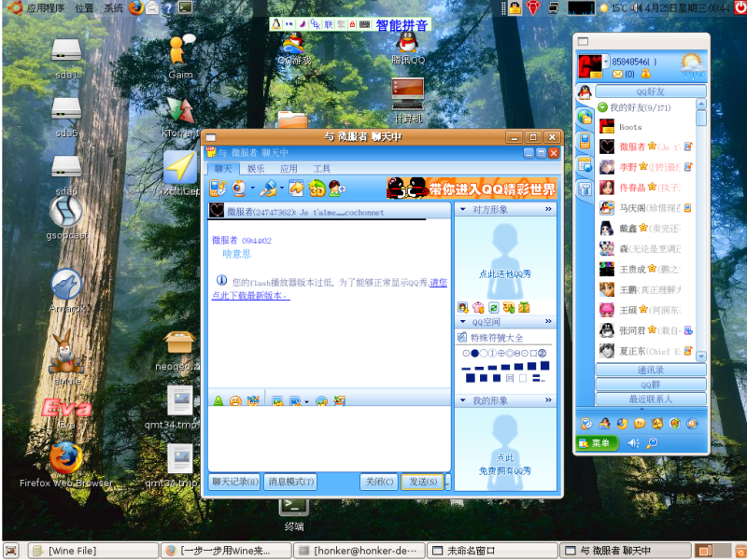Click into the chat message input box

click(330, 439)
